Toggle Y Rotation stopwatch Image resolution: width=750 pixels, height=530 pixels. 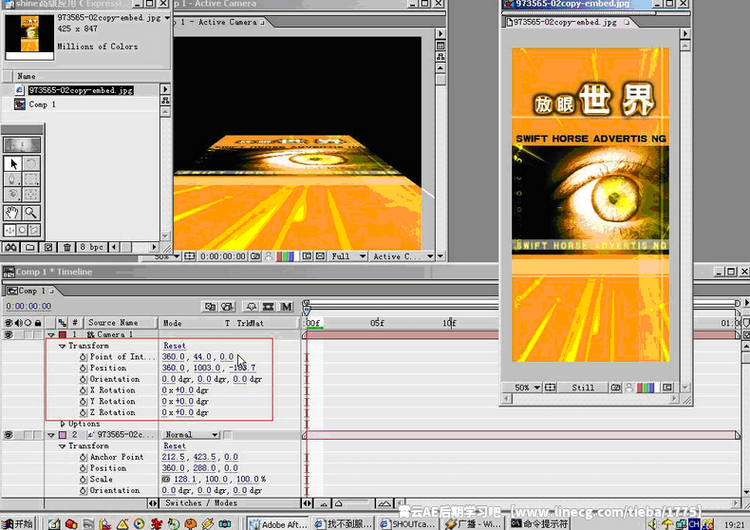click(83, 401)
